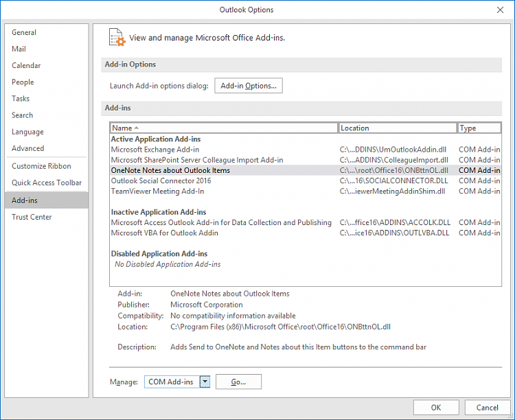
Task: Sort list by Type column header
Action: (x=478, y=128)
